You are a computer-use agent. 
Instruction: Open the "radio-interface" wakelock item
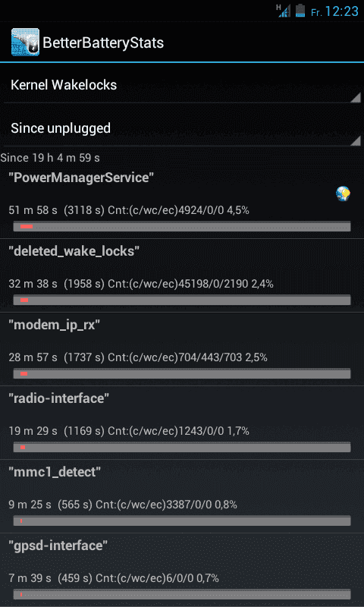click(182, 423)
